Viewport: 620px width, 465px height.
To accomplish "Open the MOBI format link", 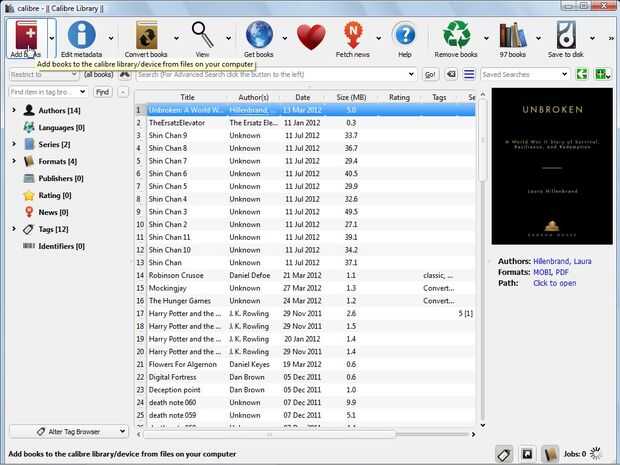I will [542, 272].
